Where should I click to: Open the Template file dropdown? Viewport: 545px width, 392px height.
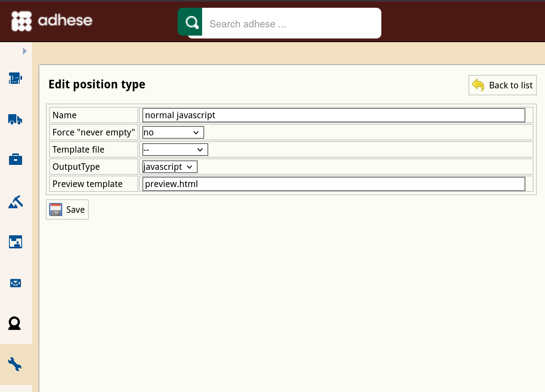175,149
